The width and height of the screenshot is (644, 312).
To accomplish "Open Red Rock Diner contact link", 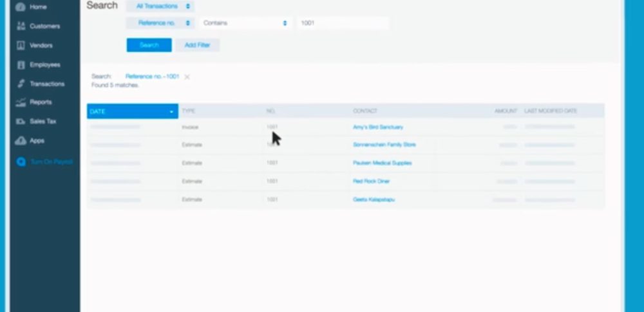I will tap(372, 181).
